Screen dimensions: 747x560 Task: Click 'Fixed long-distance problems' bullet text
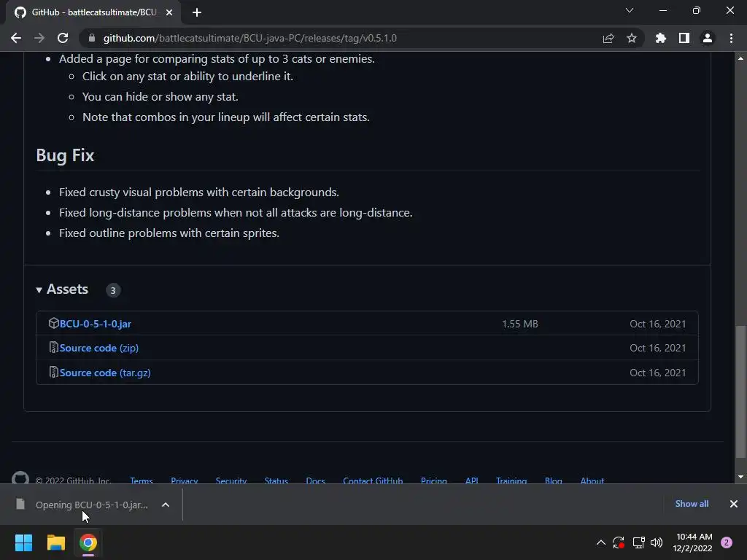(x=236, y=213)
